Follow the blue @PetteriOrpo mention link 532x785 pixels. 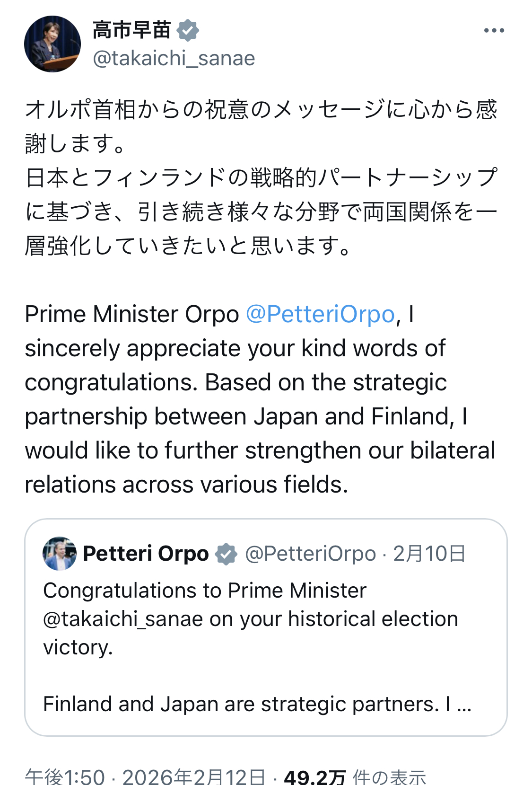coord(320,315)
